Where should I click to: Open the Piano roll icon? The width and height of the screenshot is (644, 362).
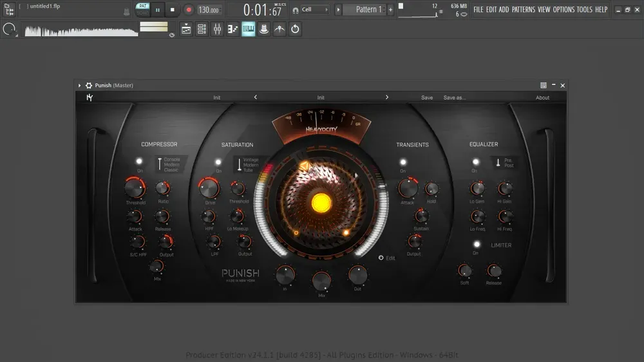[x=233, y=29]
